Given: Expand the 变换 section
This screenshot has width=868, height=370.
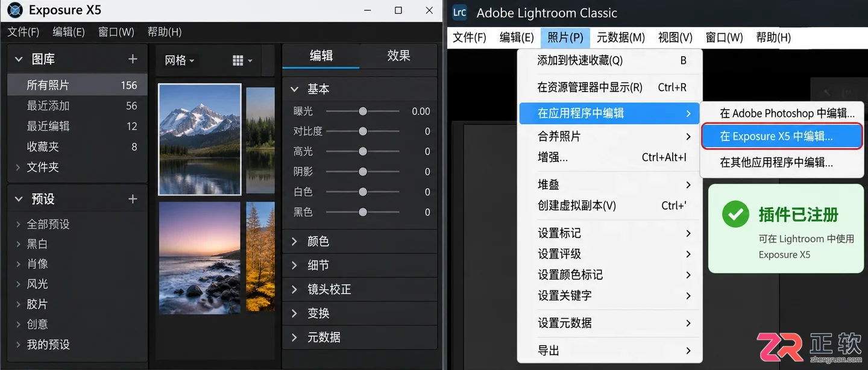Looking at the screenshot, I should pos(295,313).
